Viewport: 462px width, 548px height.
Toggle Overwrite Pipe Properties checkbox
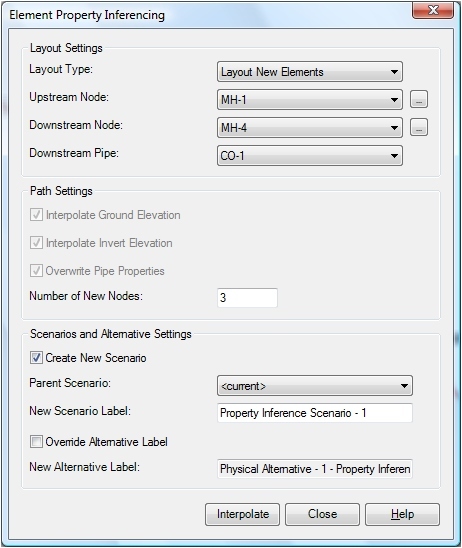pos(36,271)
